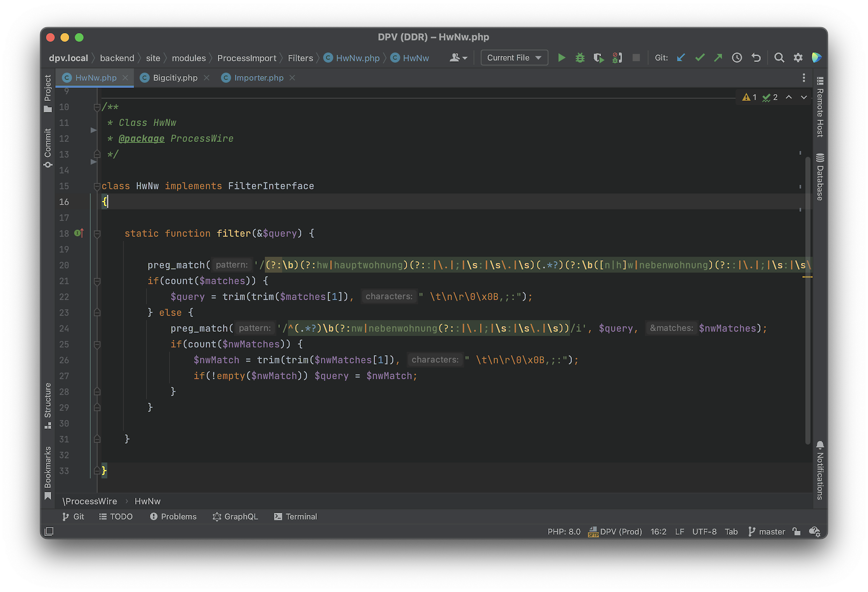
Task: Toggle the Remote Host panel
Action: [x=820, y=107]
